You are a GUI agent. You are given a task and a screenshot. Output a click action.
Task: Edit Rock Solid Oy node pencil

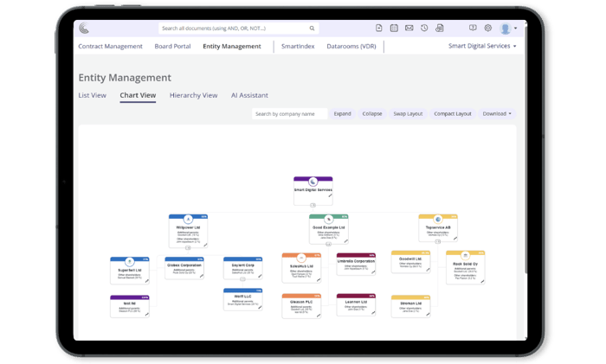482,281
